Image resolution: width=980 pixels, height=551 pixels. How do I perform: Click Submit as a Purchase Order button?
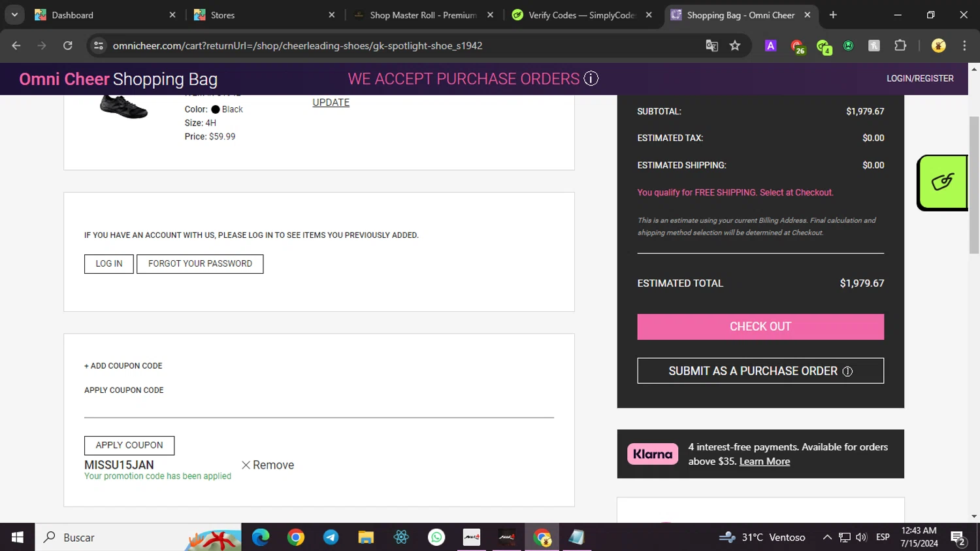(x=760, y=371)
